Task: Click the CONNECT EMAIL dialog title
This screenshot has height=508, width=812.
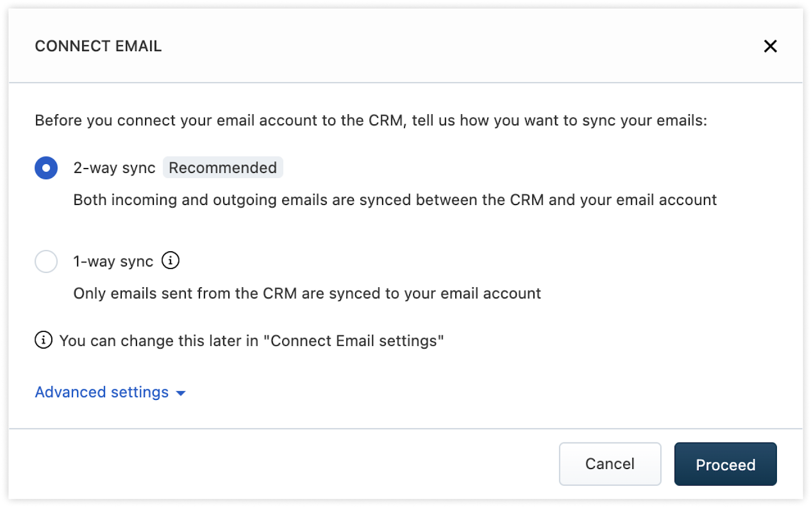Action: pyautogui.click(x=98, y=46)
